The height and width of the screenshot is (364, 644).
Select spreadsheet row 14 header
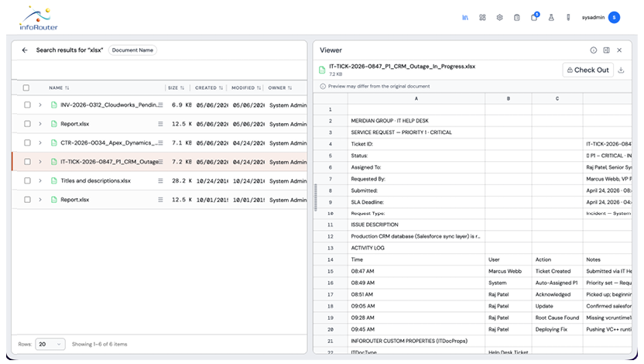coord(331,259)
